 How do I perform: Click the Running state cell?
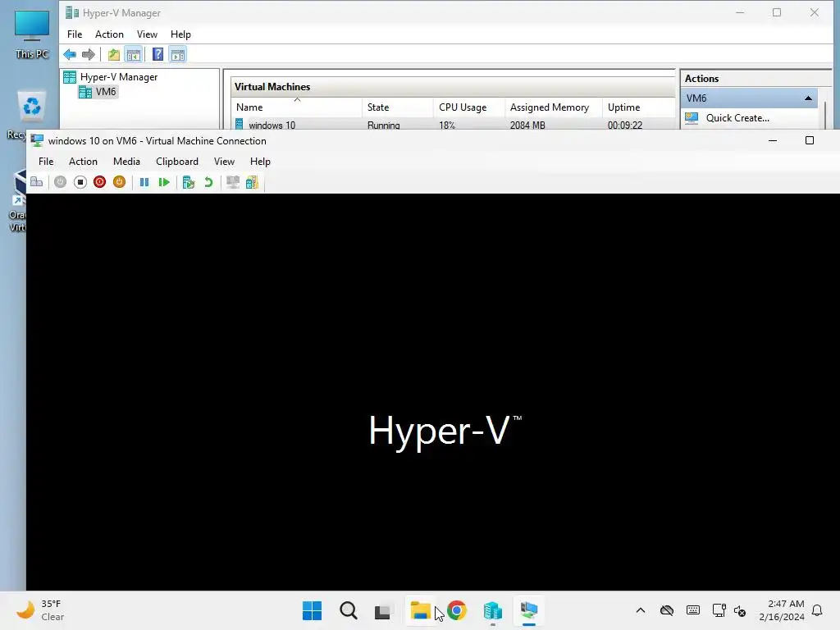pos(384,126)
